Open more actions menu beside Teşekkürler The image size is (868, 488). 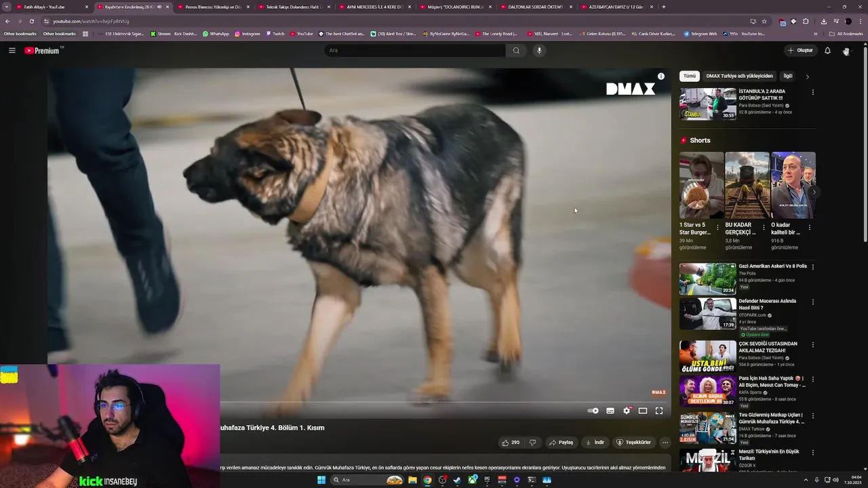click(665, 443)
